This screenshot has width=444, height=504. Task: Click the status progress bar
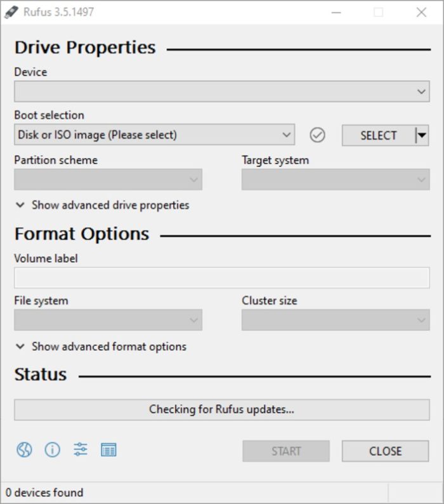tap(221, 409)
